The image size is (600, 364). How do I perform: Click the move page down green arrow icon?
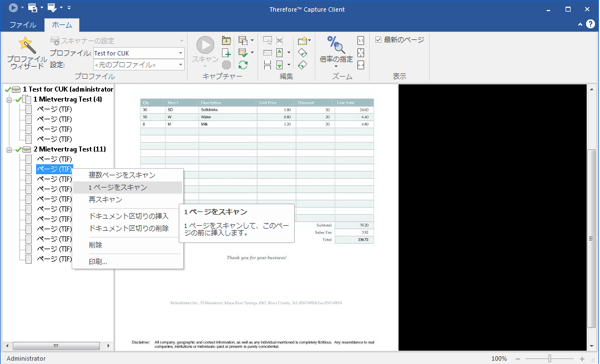tap(280, 65)
